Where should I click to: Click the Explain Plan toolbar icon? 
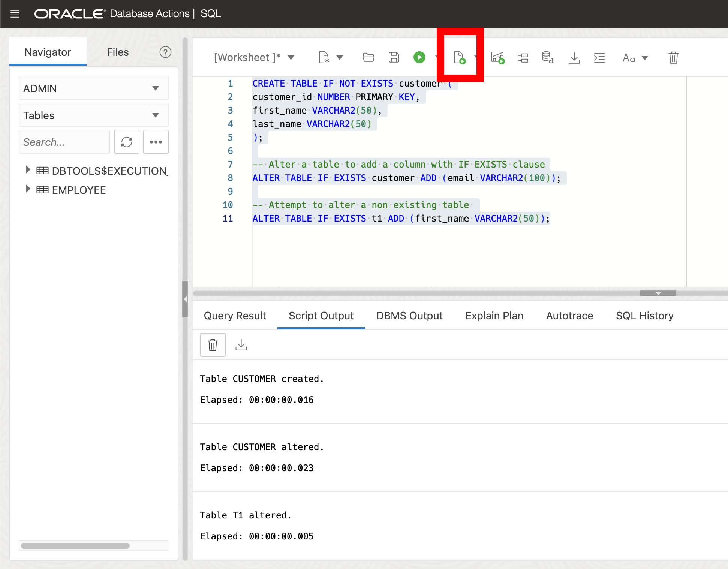click(x=523, y=58)
